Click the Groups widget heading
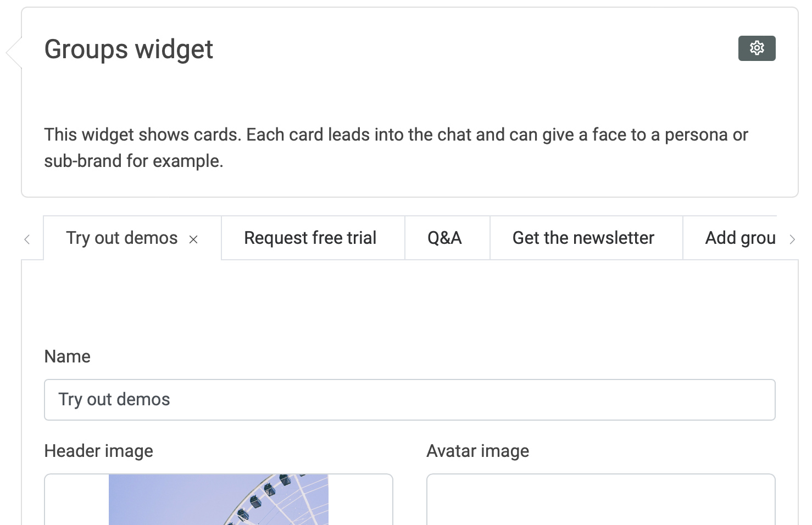 (129, 49)
